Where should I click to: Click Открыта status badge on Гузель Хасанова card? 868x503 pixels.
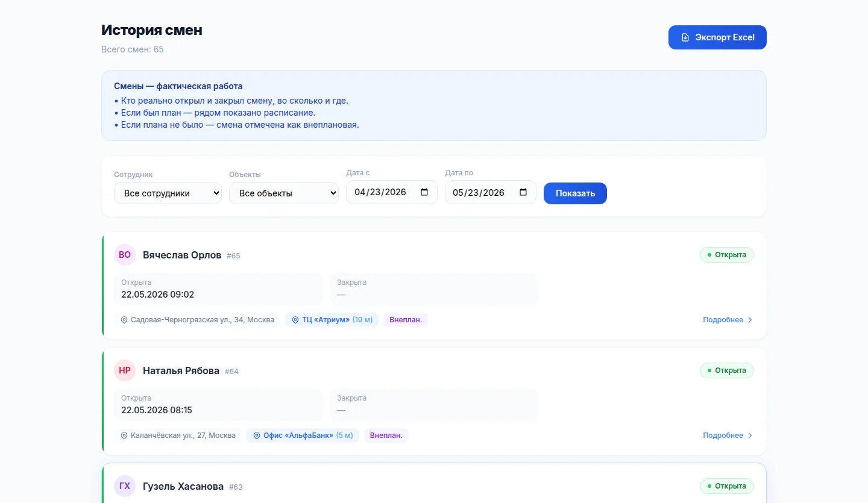click(726, 486)
